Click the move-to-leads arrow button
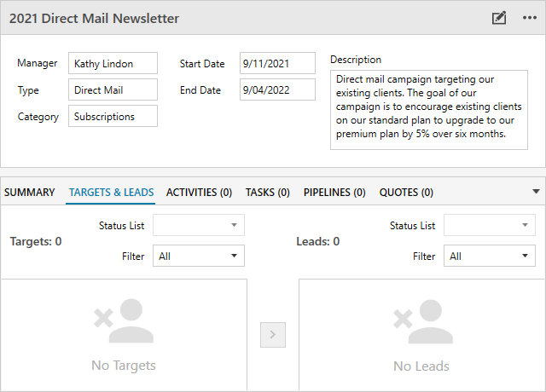 coord(272,335)
